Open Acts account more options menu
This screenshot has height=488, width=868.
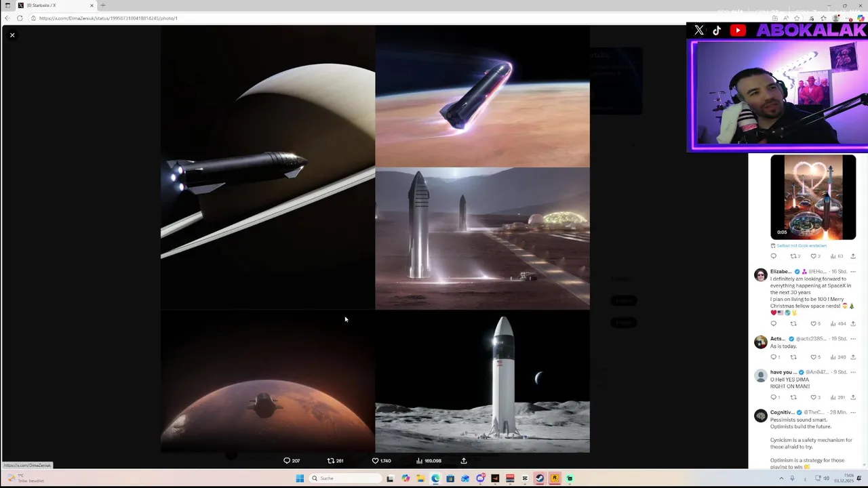tap(853, 339)
